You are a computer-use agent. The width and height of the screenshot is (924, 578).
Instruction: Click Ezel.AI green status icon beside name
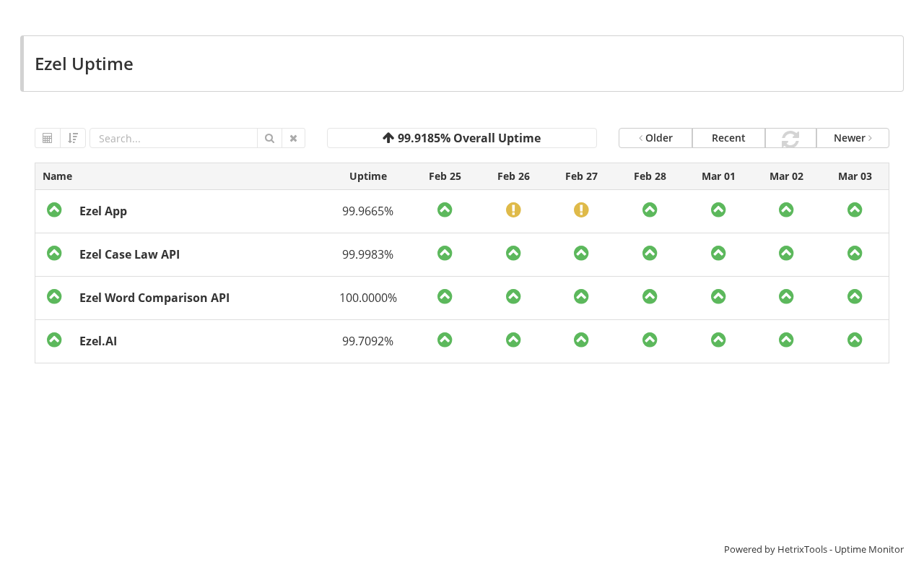tap(54, 340)
